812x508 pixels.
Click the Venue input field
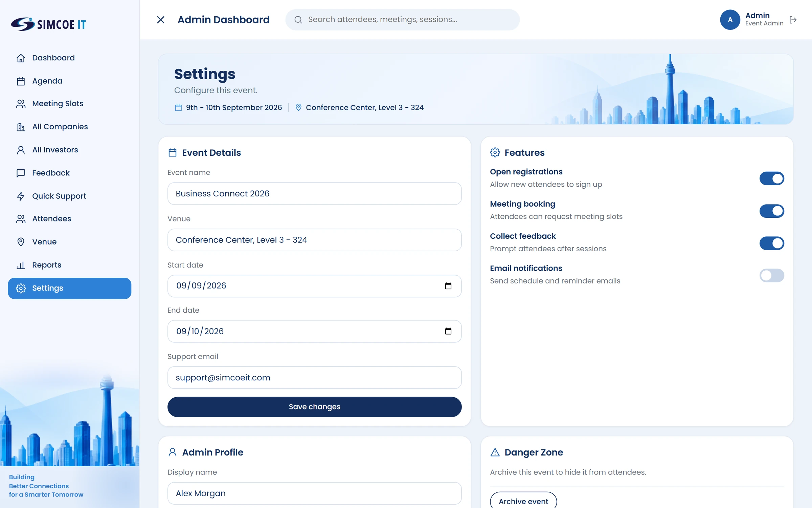click(x=314, y=240)
